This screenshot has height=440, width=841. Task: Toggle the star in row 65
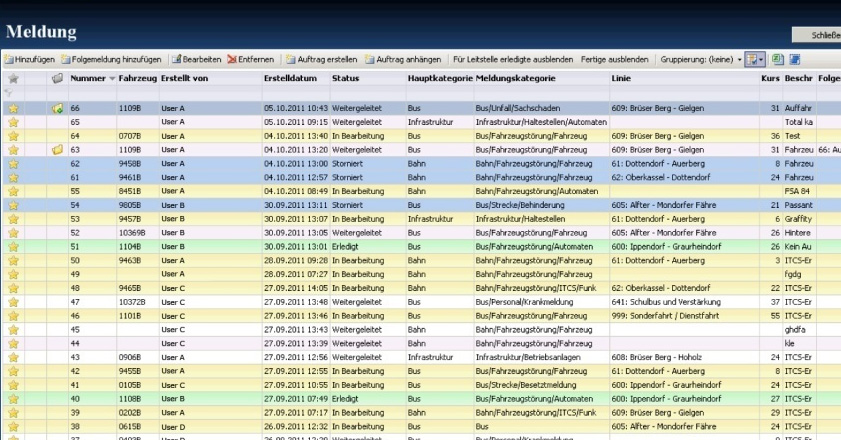[x=13, y=122]
